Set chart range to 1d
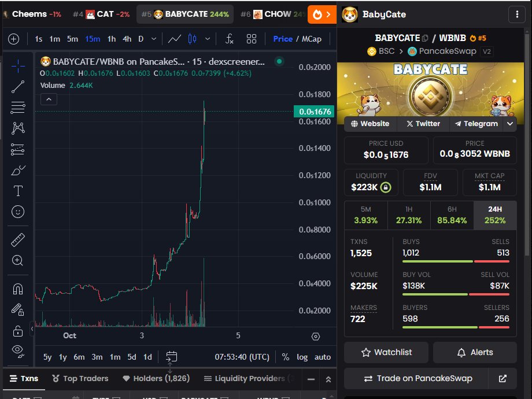This screenshot has height=399, width=532. (x=147, y=357)
